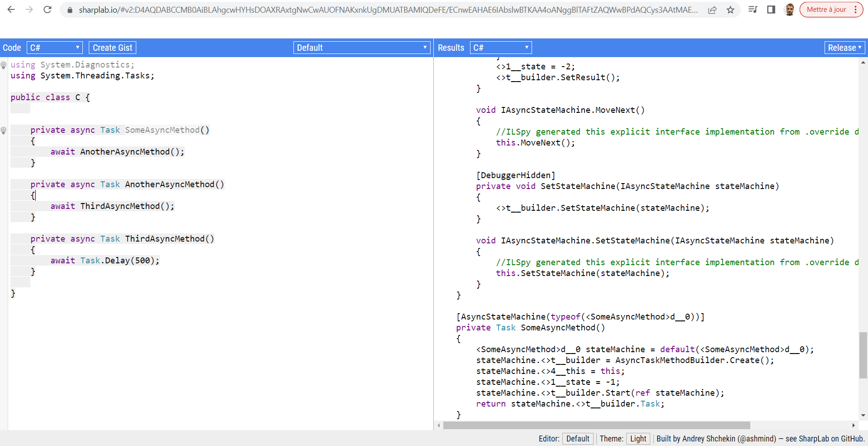Click the share icon in the address bar

click(712, 10)
